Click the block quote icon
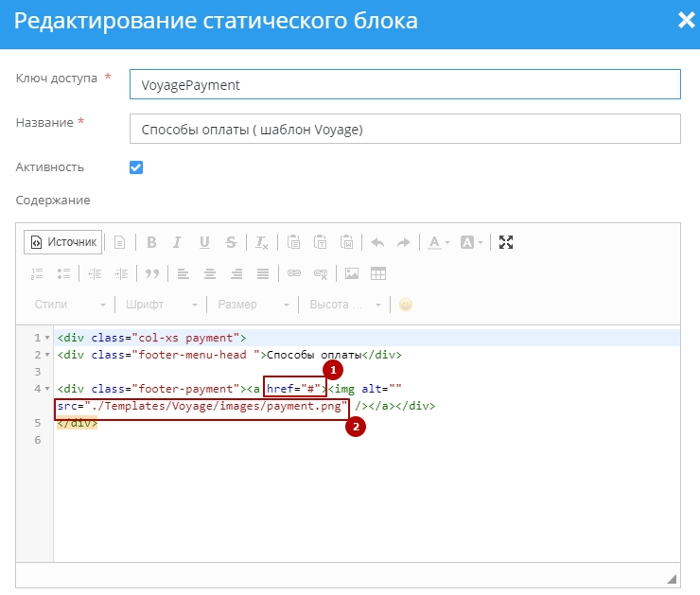Image resolution: width=700 pixels, height=595 pixels. (x=150, y=274)
